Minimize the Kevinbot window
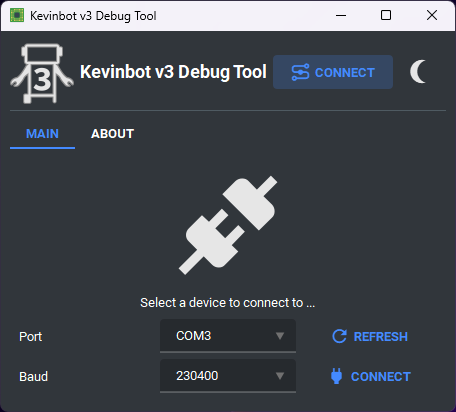This screenshot has height=412, width=456. click(x=341, y=15)
